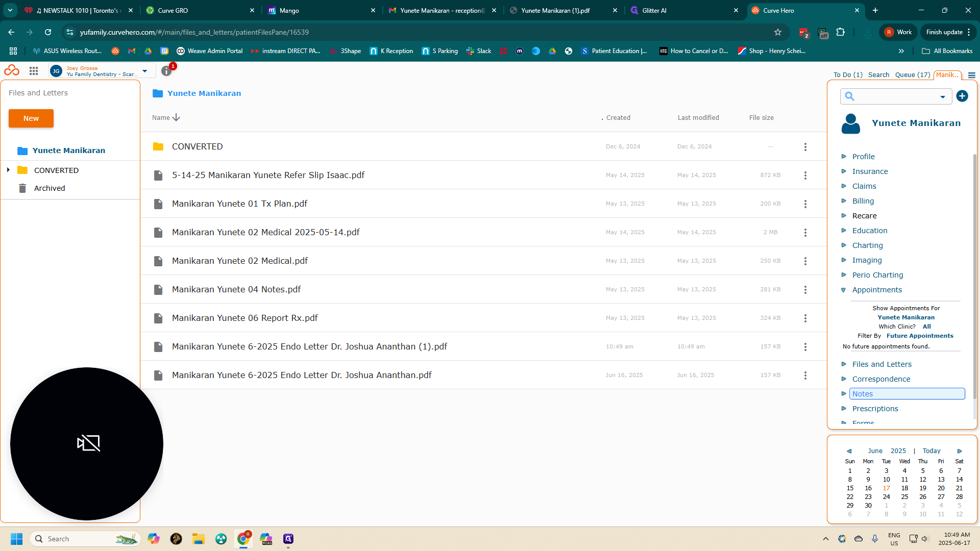Open more options for 02 Medical 2025-05-14.pdf
This screenshot has width=980, height=551.
point(805,232)
